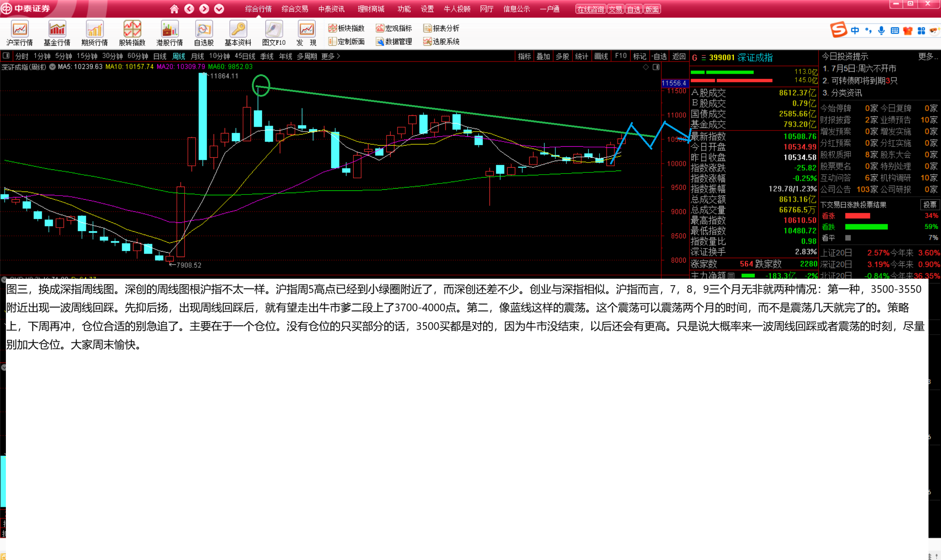Toggle the chart window split icon at top right
The height and width of the screenshot is (560, 941).
point(656,67)
